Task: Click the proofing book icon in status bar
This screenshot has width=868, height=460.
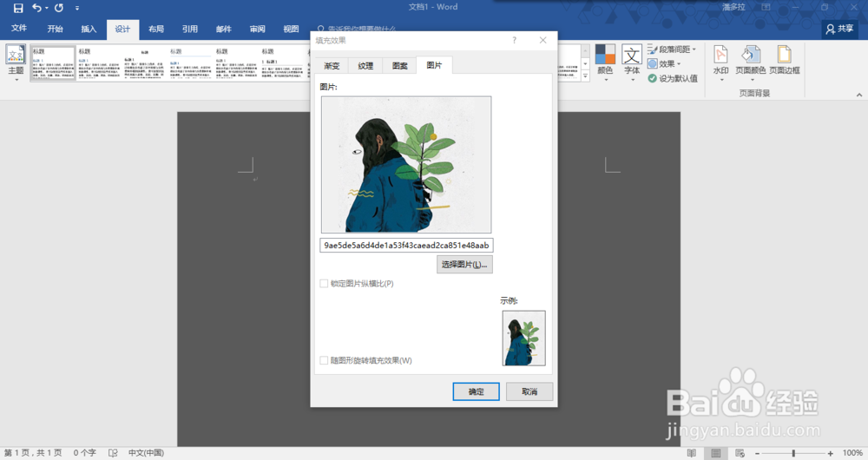Action: click(113, 453)
